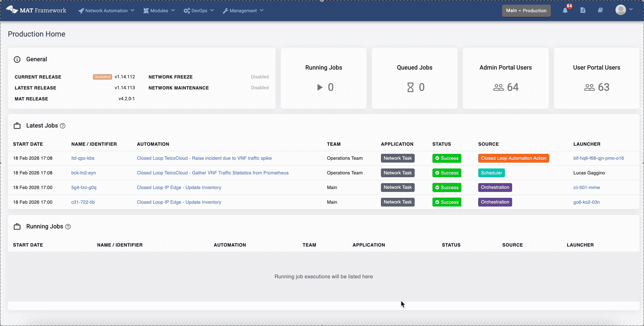Viewport: 644px width, 326px height.
Task: Open the Modules menu
Action: (x=159, y=11)
